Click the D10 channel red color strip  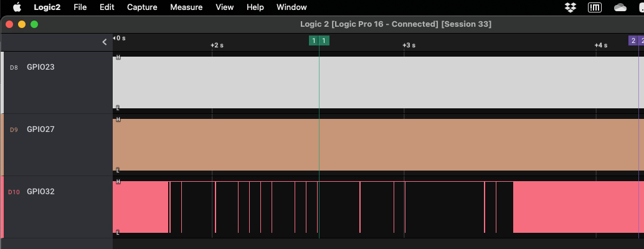pos(2,207)
